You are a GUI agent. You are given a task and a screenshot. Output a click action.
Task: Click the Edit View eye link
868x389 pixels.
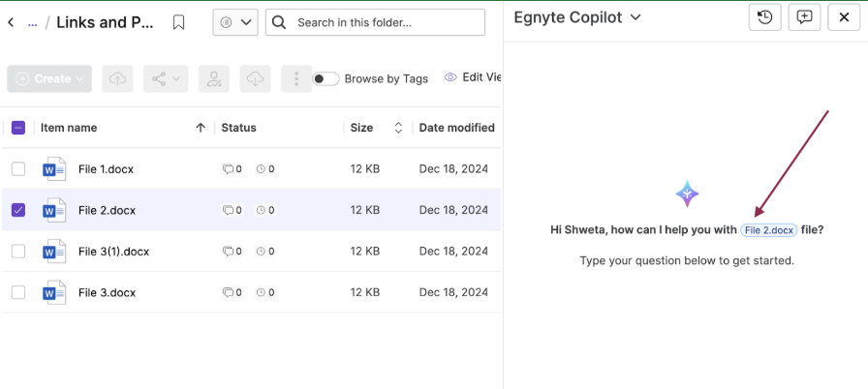point(473,77)
